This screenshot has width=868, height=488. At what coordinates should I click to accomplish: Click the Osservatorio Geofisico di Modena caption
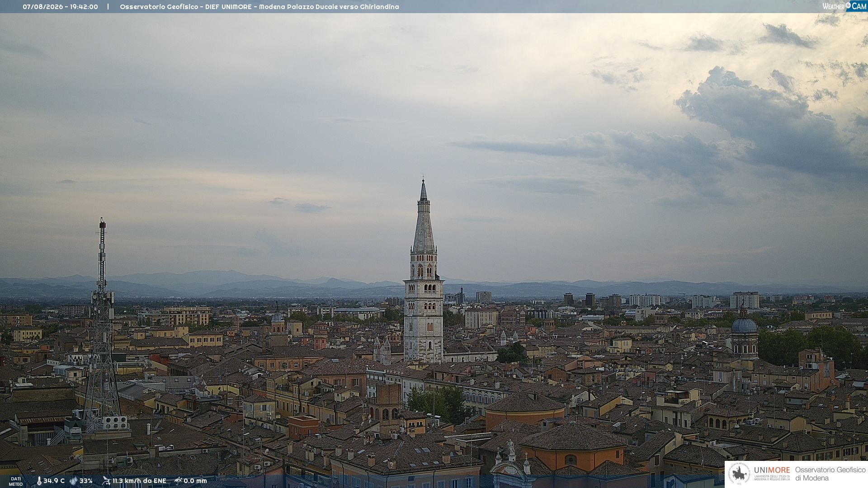coord(830,474)
